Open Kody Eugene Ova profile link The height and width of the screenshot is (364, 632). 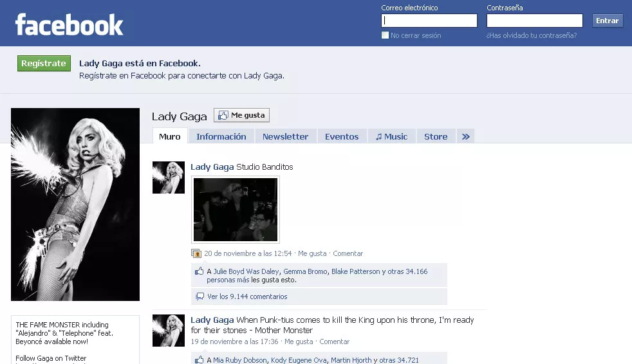coord(299,360)
